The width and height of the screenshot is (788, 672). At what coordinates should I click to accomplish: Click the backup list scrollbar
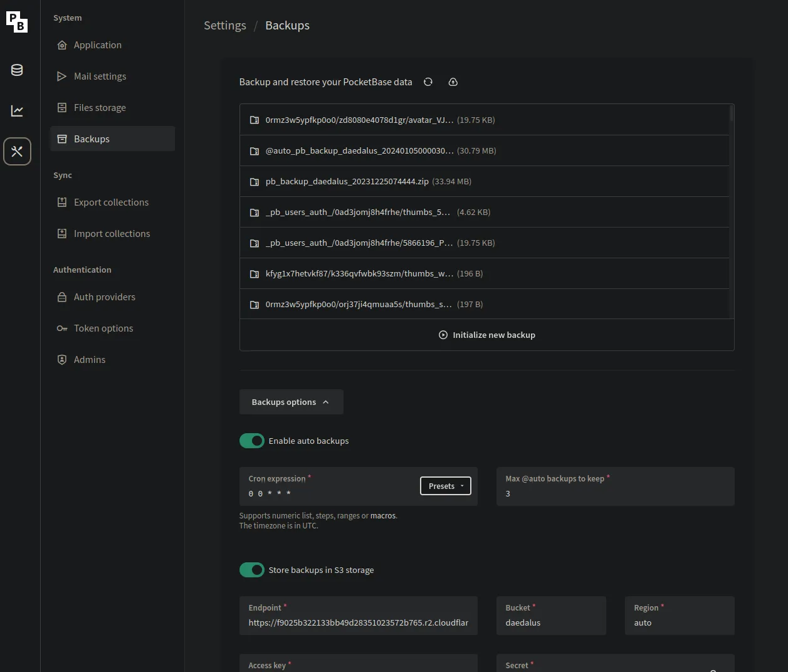[x=731, y=114]
